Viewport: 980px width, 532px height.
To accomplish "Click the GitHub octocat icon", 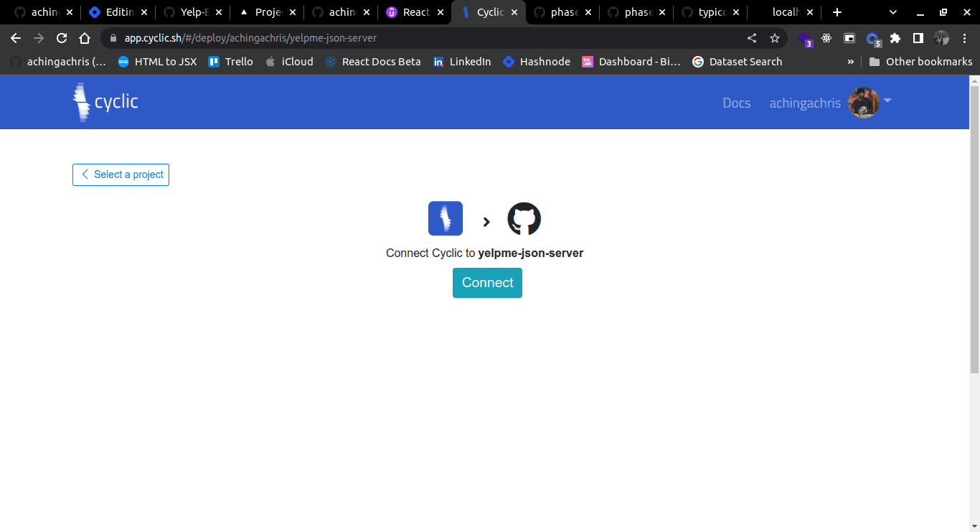I will coord(524,218).
